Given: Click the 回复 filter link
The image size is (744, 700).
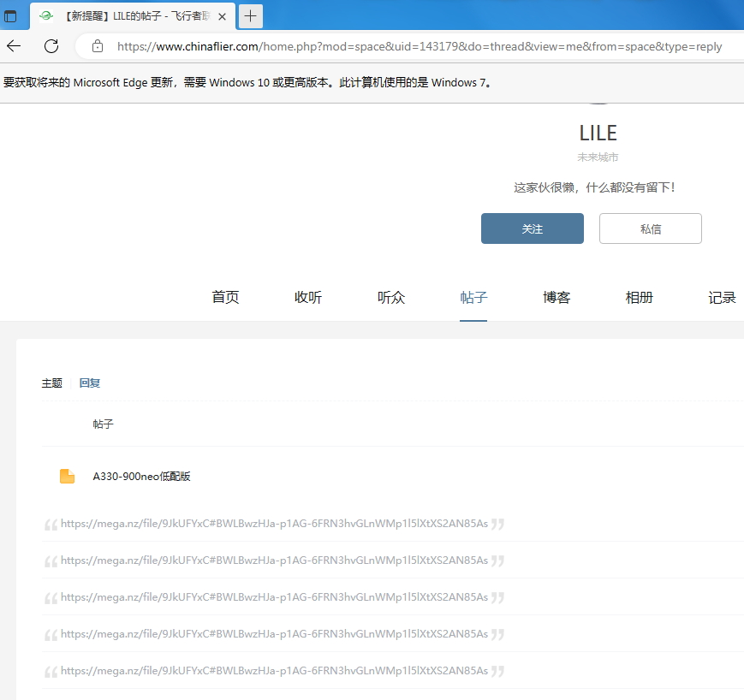Looking at the screenshot, I should [x=89, y=383].
